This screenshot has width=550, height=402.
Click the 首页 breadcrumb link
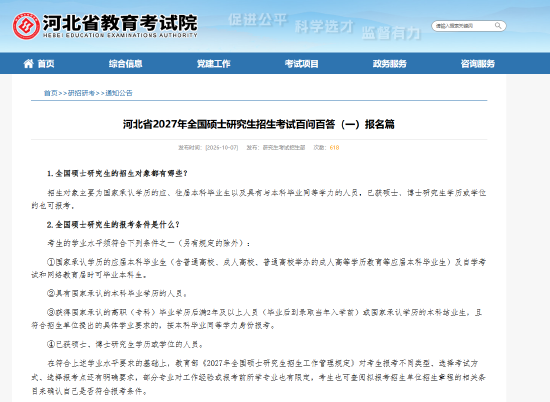[51, 93]
